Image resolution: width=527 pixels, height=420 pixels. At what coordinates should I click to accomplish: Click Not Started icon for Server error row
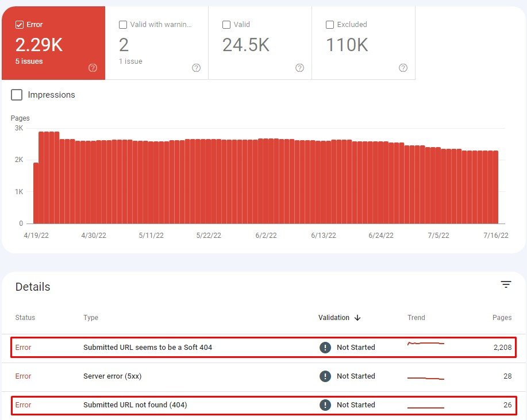325,376
